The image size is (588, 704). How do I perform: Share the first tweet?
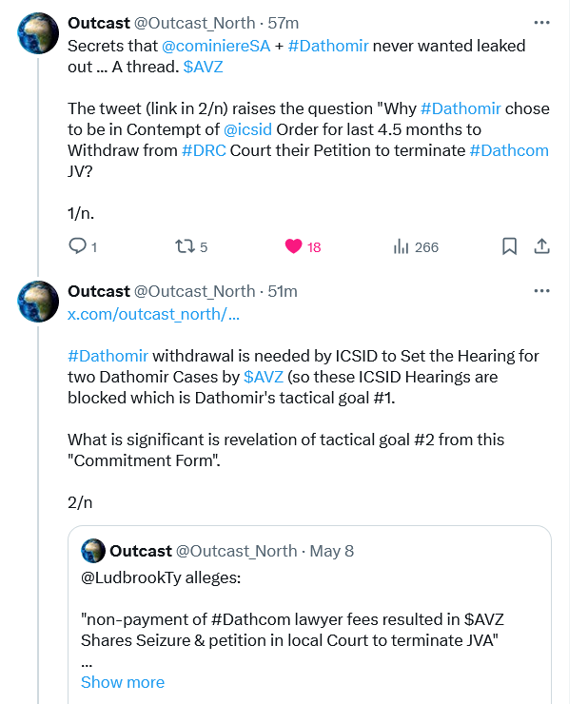(541, 246)
